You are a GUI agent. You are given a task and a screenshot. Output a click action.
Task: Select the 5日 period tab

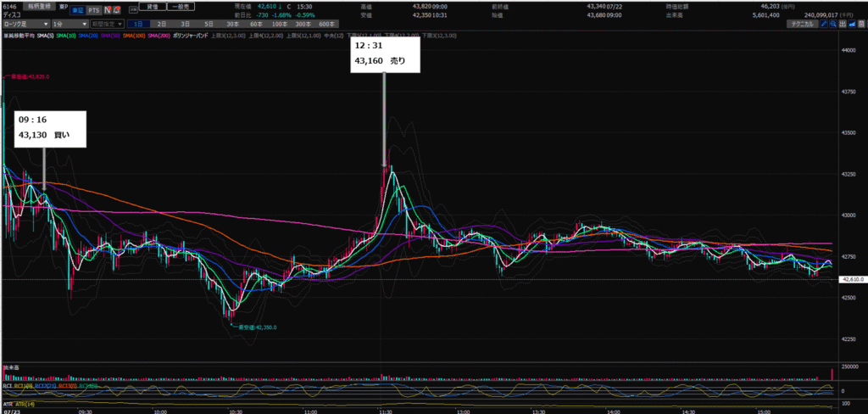pos(209,24)
